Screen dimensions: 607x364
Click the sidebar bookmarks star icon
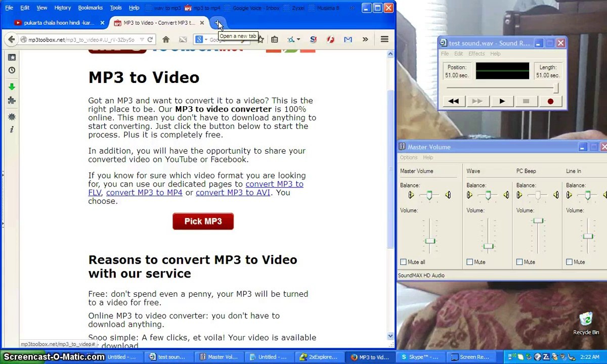pos(12,57)
